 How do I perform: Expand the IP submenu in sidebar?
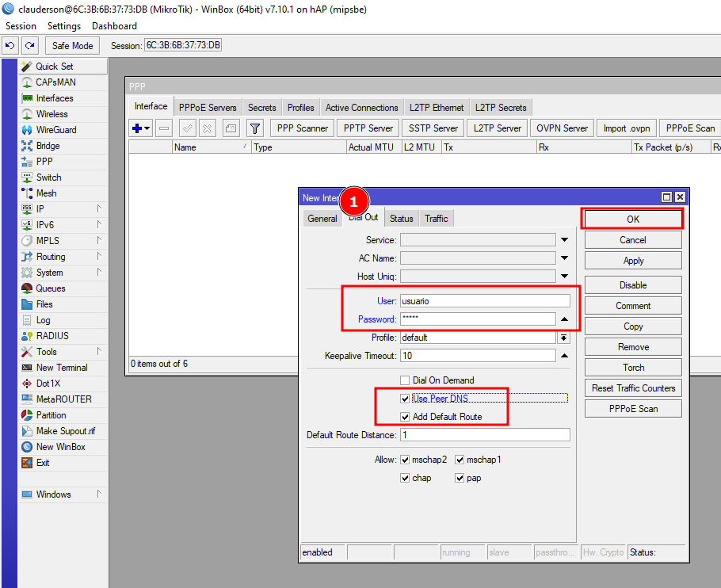40,209
